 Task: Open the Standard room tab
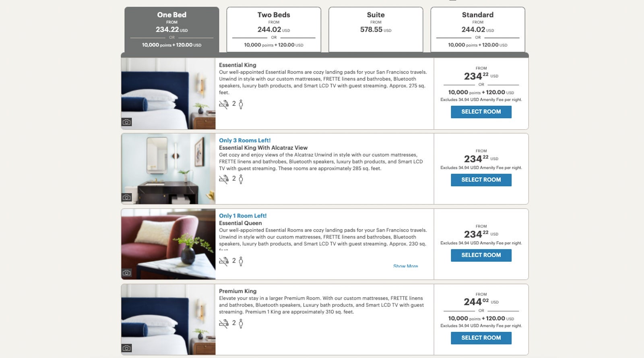click(477, 29)
